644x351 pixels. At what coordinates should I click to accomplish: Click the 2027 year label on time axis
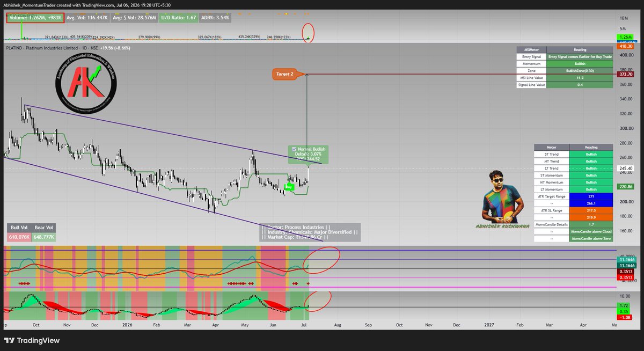click(x=489, y=325)
